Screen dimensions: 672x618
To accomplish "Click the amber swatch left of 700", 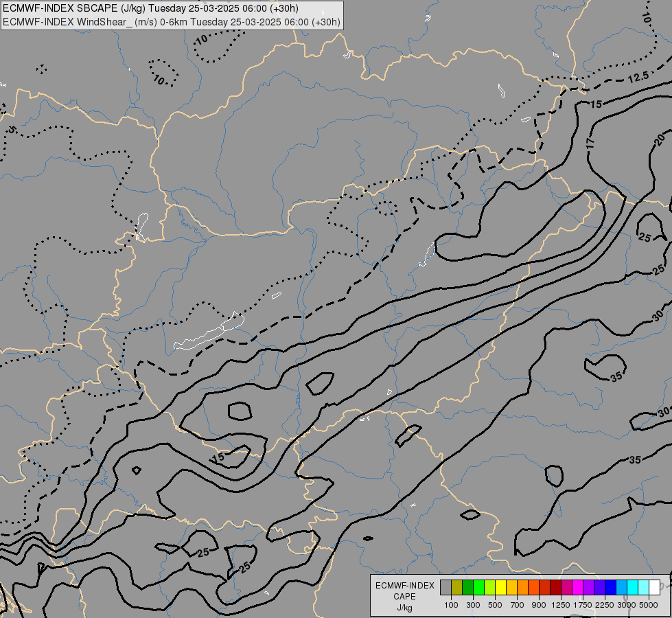I will (511, 587).
